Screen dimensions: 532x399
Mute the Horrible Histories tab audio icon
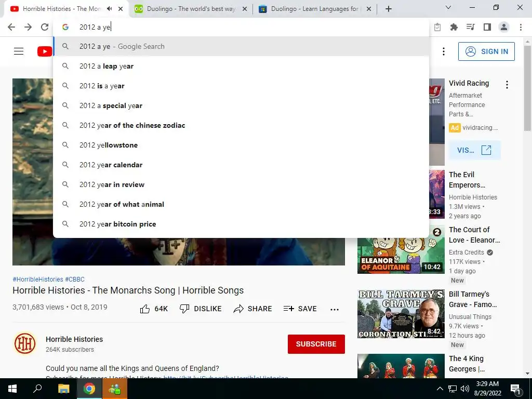[x=109, y=9]
